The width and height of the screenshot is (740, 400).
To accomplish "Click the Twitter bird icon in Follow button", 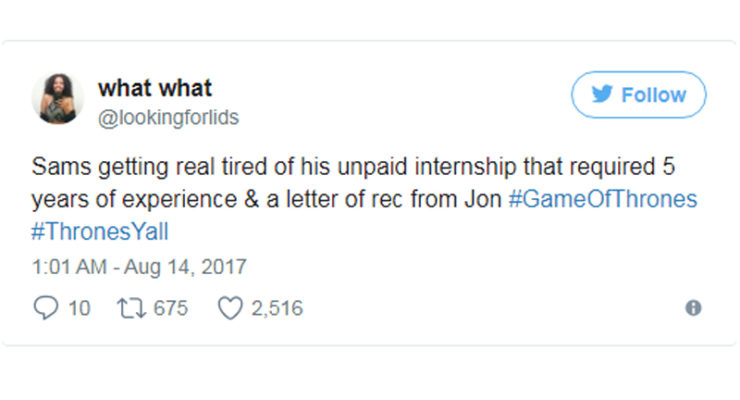I will point(602,95).
